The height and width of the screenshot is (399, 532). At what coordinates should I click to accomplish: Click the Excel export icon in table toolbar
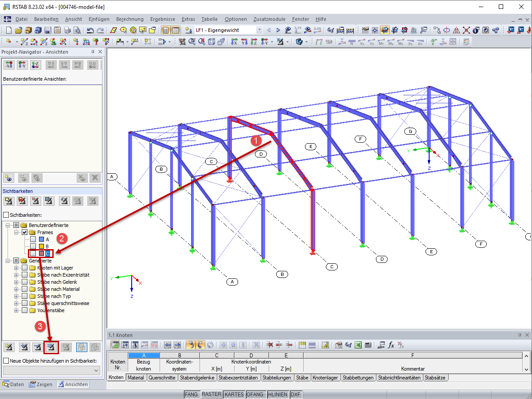[358, 345]
